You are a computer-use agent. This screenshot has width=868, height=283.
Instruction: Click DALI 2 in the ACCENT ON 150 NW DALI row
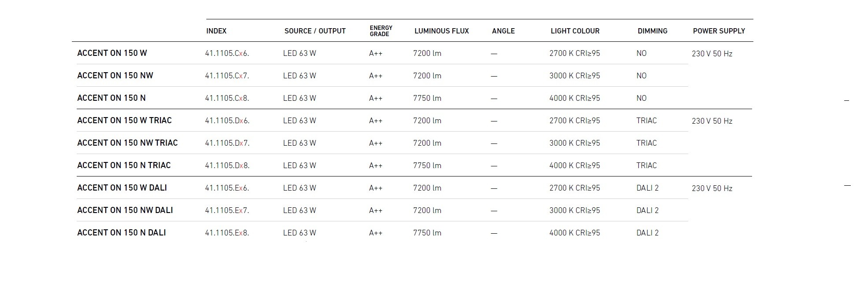[x=647, y=210]
